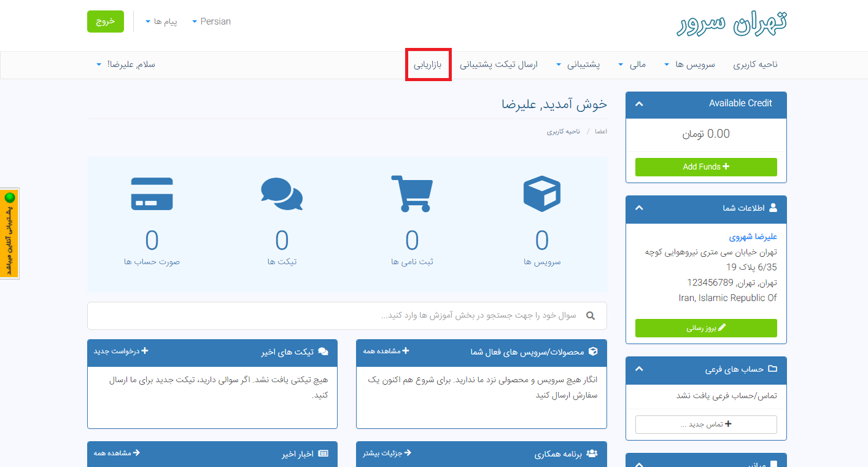The height and width of the screenshot is (467, 868).
Task: Click the search magnifier icon
Action: point(591,316)
